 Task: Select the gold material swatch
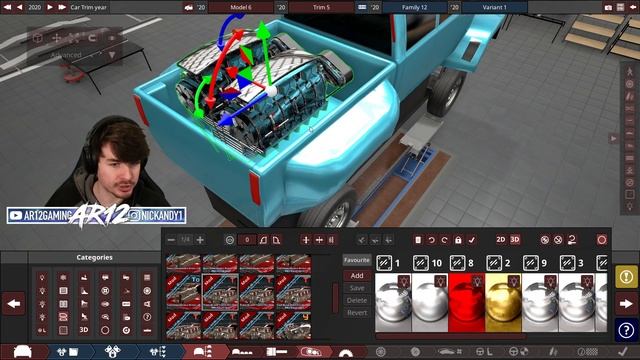pyautogui.click(x=503, y=302)
